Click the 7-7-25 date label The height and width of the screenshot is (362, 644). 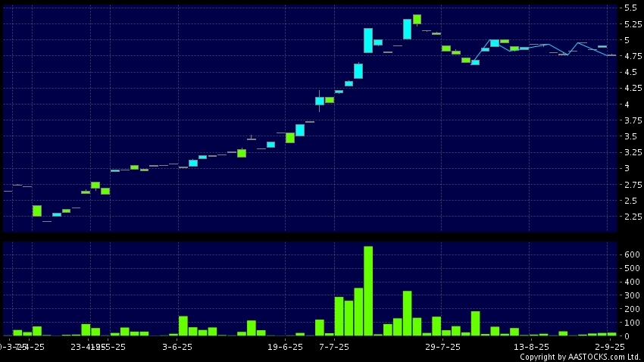point(334,347)
